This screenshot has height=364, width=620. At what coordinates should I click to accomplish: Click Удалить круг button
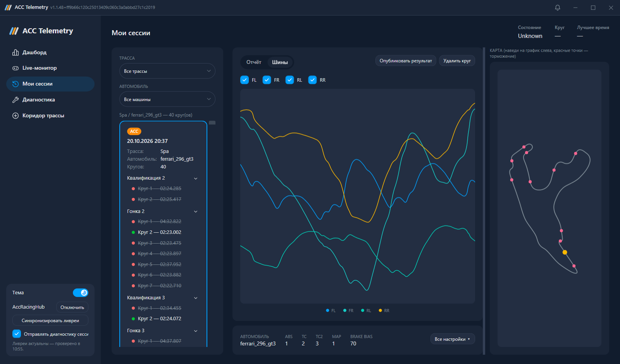pos(457,61)
